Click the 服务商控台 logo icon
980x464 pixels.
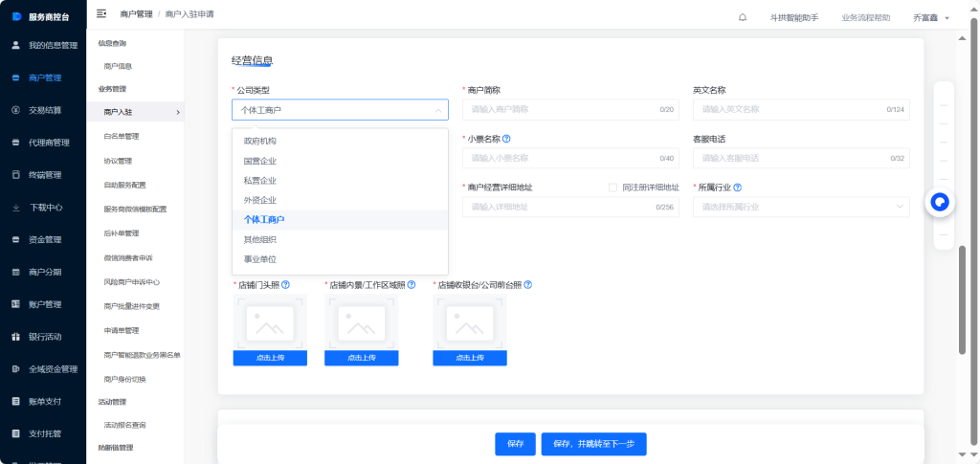pyautogui.click(x=17, y=16)
